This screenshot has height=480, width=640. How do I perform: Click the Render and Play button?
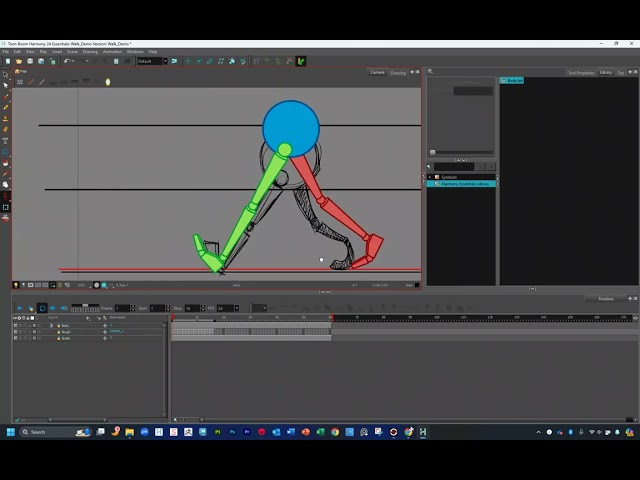(x=31, y=308)
